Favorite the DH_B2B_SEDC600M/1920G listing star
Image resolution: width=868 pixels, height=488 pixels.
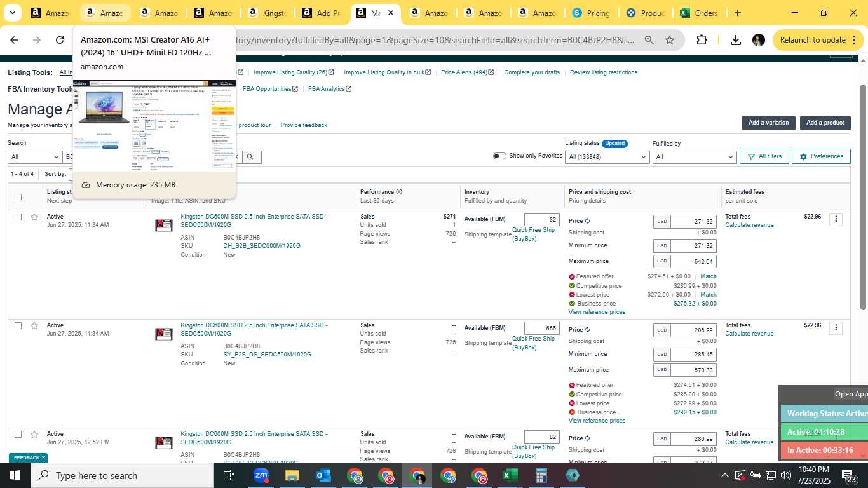coord(34,217)
